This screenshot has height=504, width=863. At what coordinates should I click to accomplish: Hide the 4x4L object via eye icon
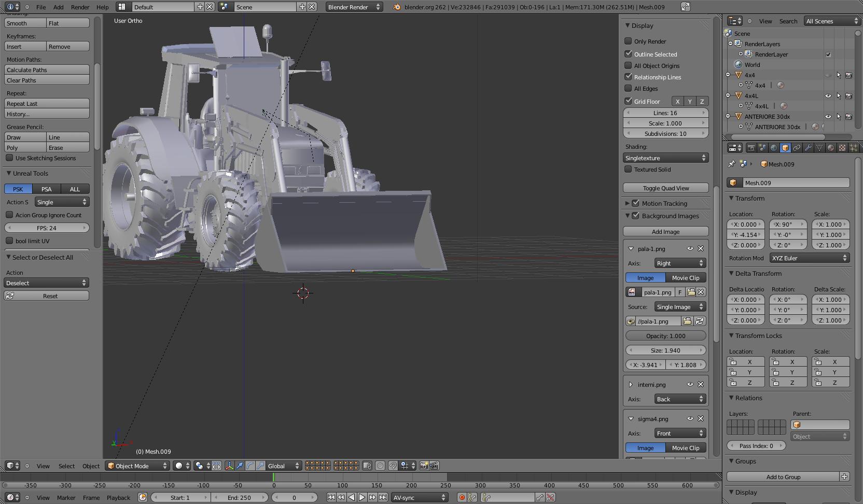828,96
